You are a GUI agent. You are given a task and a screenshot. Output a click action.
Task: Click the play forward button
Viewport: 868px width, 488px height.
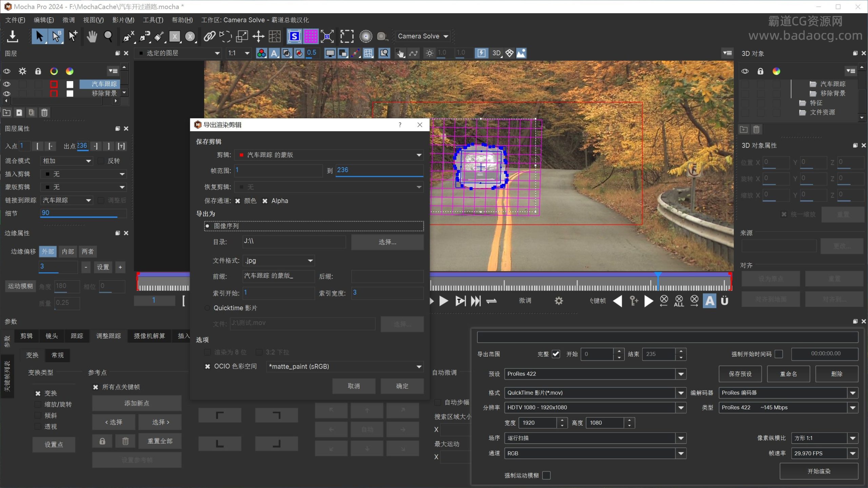coord(443,301)
